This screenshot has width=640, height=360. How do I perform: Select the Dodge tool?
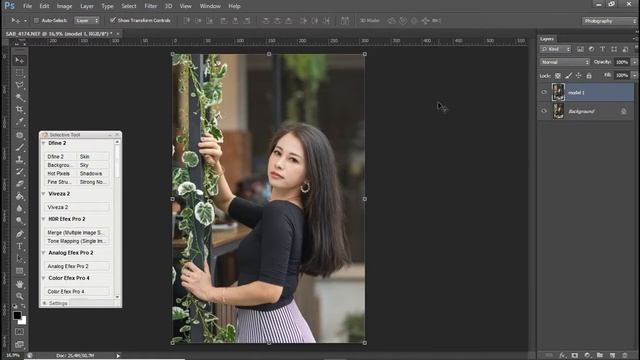[x=19, y=221]
